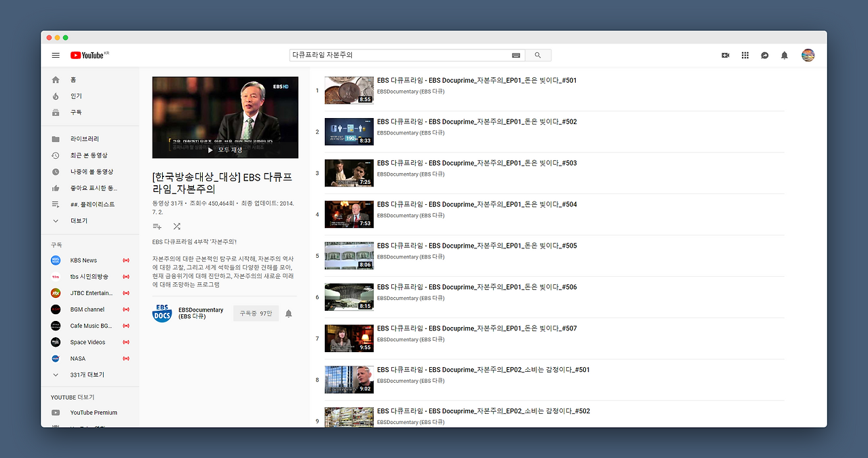Click tbs 시민의방송 channel icon
868x458 pixels.
pyautogui.click(x=56, y=276)
